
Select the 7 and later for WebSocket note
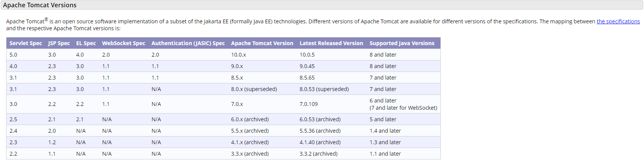[403, 108]
